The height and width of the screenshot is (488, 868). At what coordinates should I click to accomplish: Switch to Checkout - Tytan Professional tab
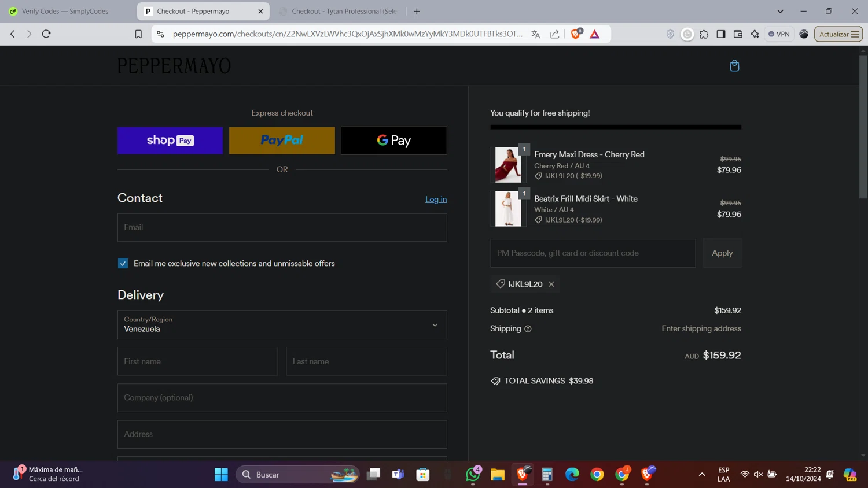[339, 11]
